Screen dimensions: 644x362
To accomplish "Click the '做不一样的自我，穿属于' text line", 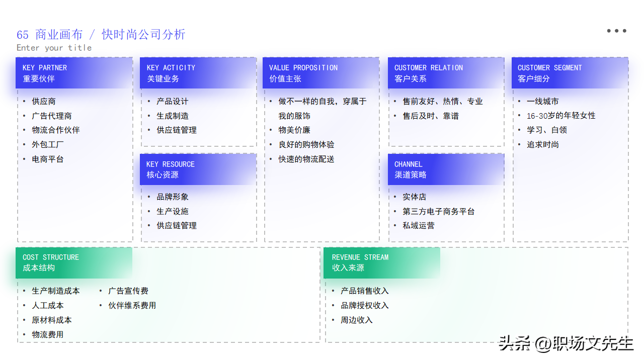I will pyautogui.click(x=323, y=102).
